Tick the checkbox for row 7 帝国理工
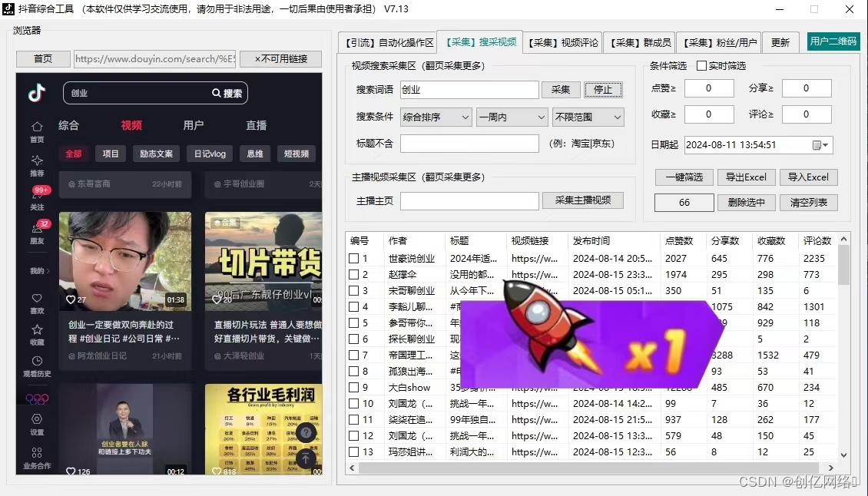Screen dimensions: 868x496 [354, 355]
